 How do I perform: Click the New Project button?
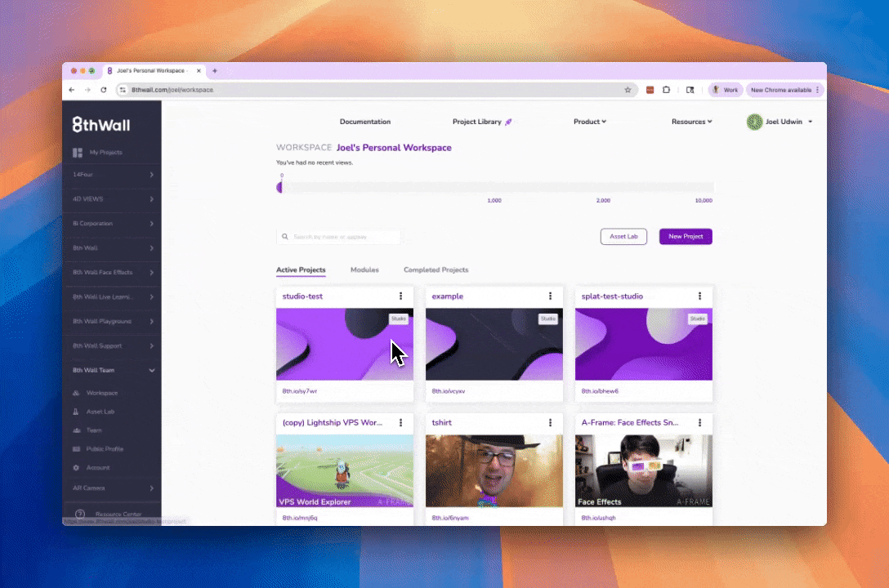pyautogui.click(x=686, y=237)
